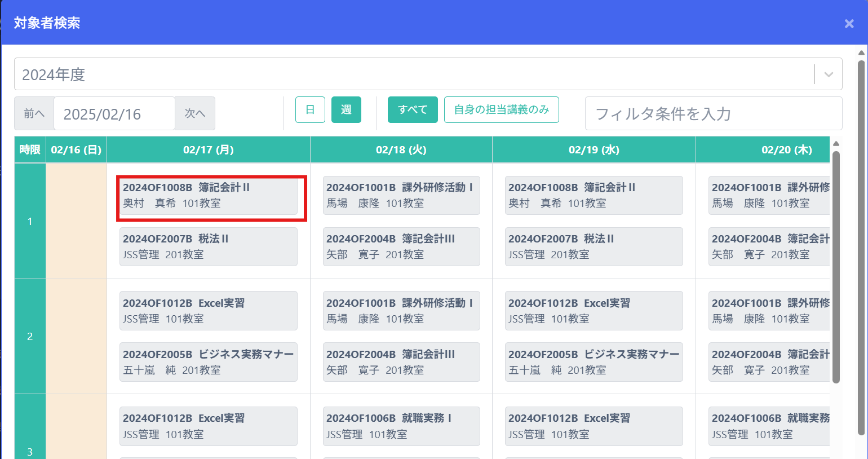
Task: Click the 2025/02/16 date field
Action: [x=114, y=114]
